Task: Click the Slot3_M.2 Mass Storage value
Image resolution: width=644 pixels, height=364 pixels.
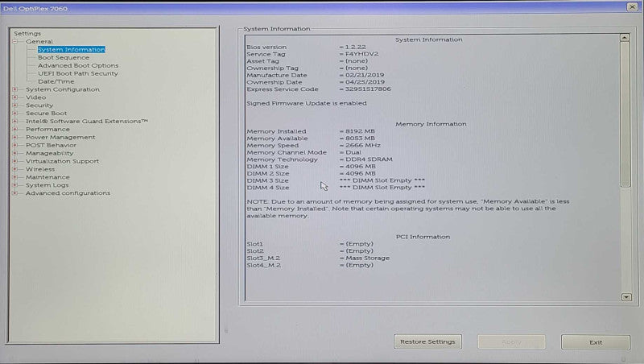Action: coord(368,258)
